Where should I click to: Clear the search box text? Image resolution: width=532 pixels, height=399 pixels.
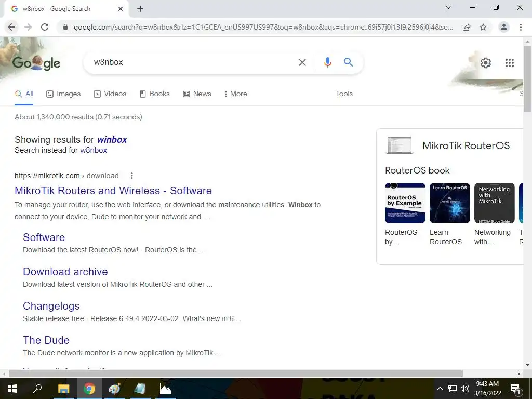302,62
